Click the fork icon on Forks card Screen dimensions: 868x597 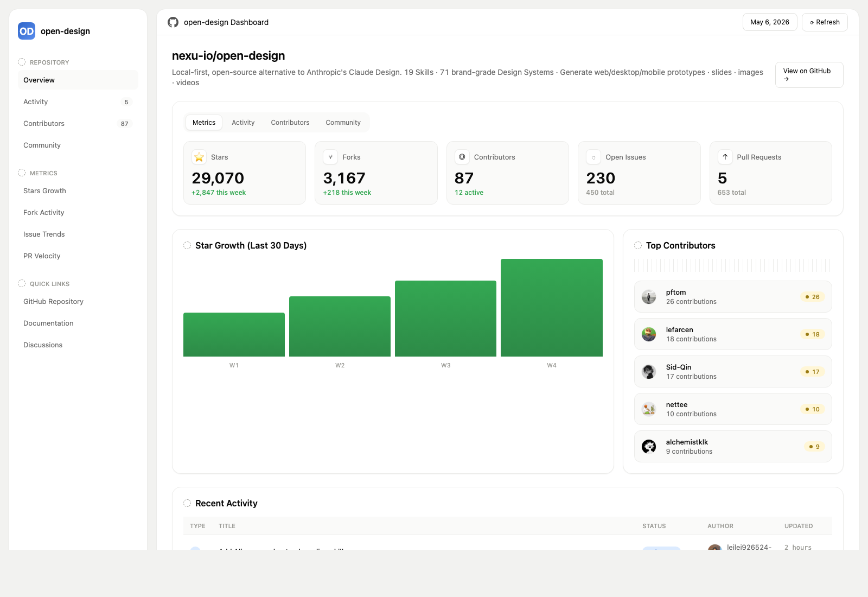point(330,157)
